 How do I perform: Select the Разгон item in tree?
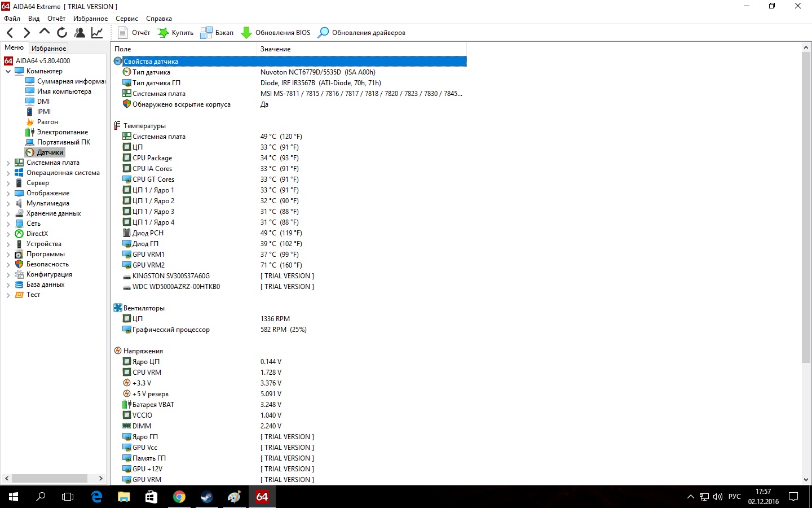47,122
